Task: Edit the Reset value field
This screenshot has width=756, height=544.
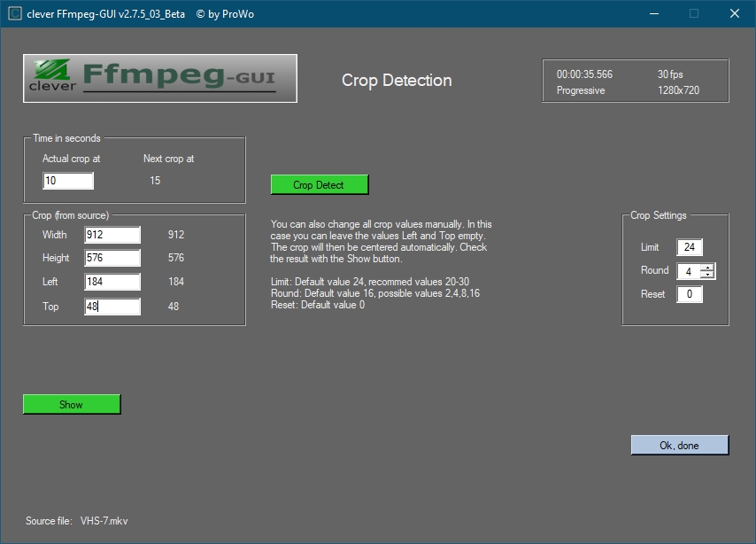Action: click(x=690, y=294)
